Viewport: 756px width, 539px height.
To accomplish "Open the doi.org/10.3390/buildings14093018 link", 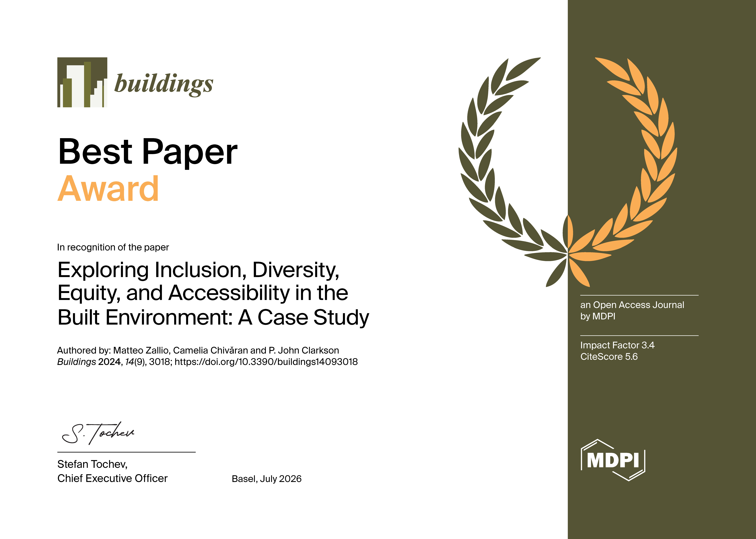I will point(266,362).
